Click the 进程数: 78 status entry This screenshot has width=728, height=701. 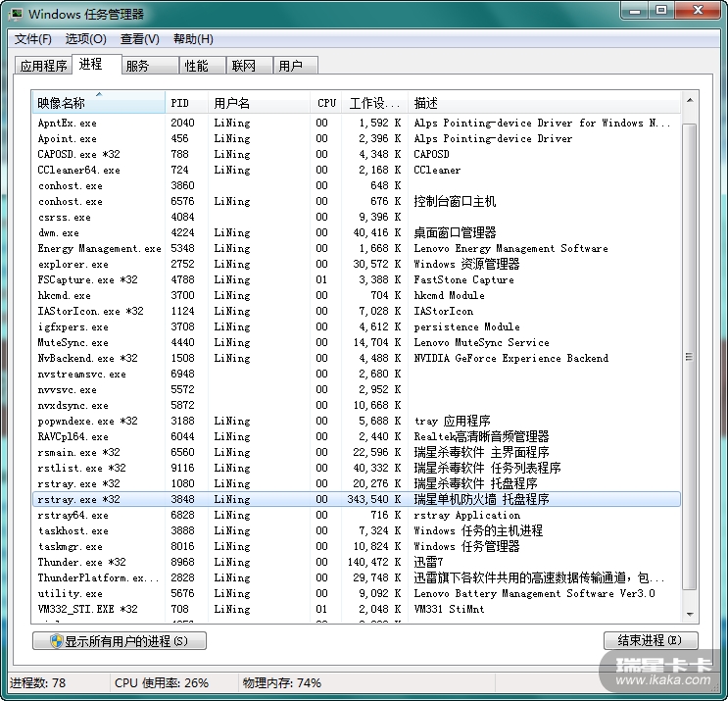(37, 683)
